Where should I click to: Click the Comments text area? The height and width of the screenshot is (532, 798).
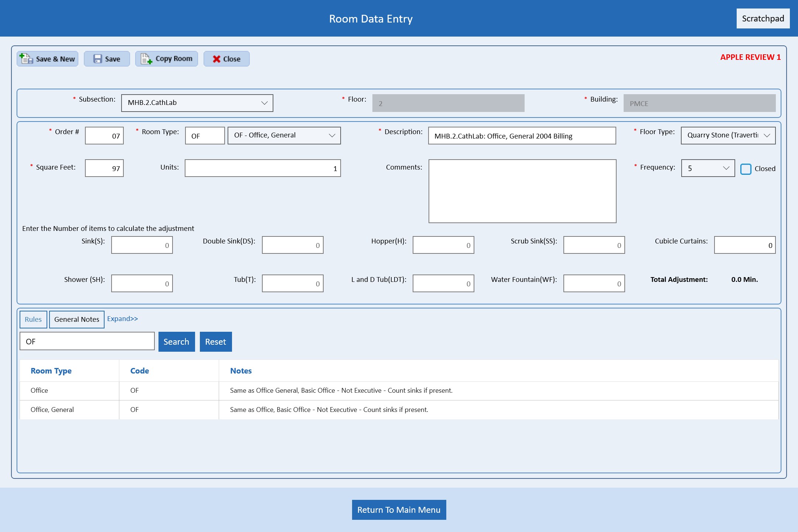point(522,191)
